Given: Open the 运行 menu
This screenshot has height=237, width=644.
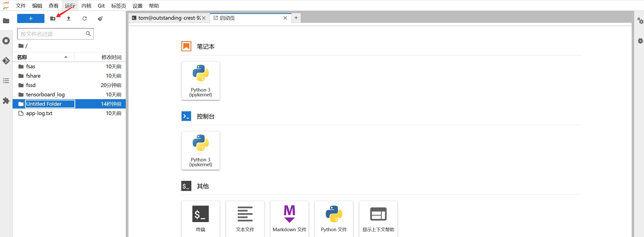Looking at the screenshot, I should click(70, 6).
